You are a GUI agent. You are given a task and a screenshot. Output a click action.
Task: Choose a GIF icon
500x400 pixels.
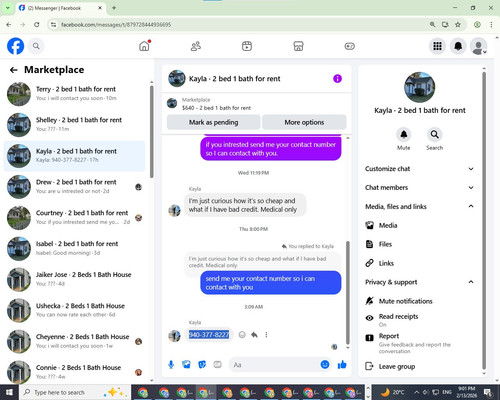click(x=217, y=365)
